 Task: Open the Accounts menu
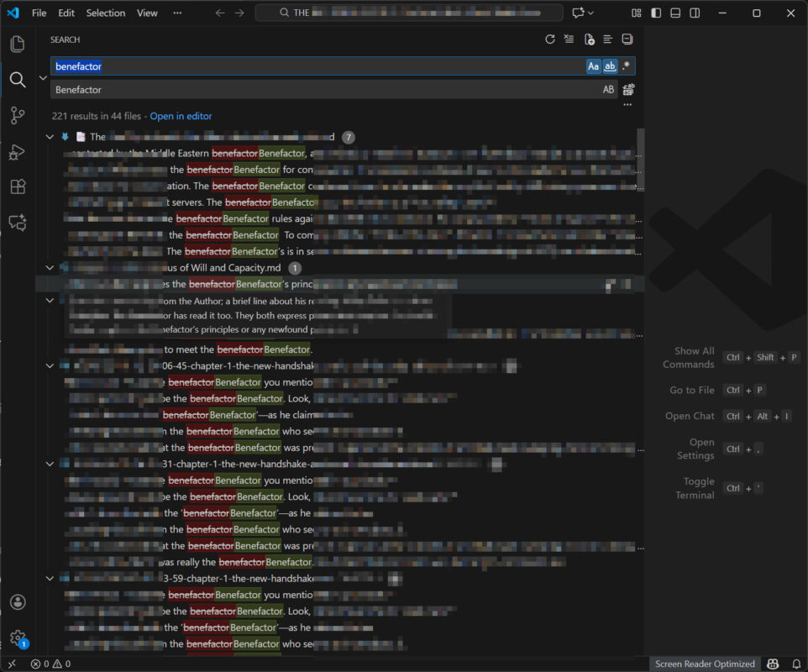click(x=18, y=602)
